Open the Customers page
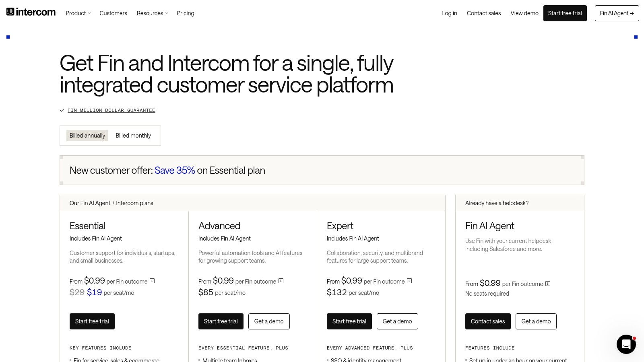The width and height of the screenshot is (644, 362). point(113,13)
